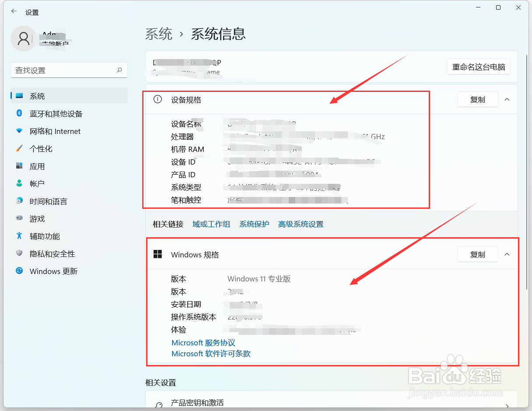Select the 系统 monitor icon in sidebar

pos(19,96)
